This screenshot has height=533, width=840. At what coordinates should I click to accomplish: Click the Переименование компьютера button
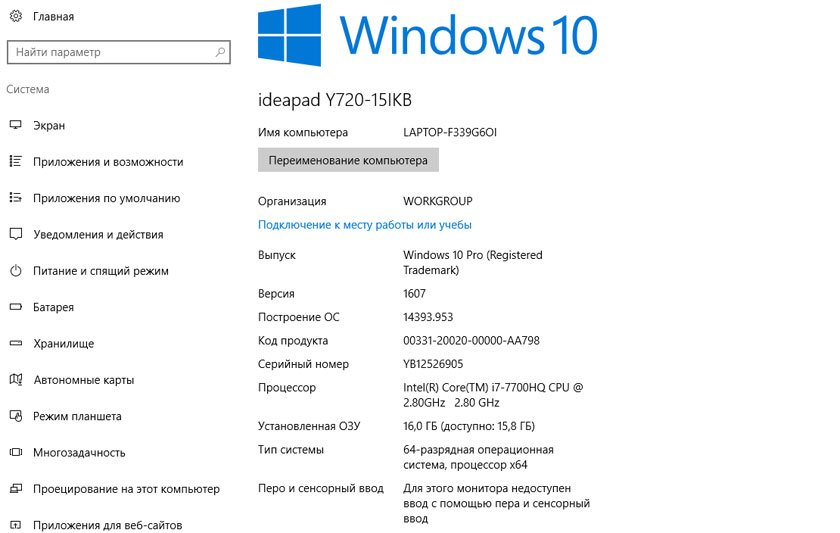point(348,160)
